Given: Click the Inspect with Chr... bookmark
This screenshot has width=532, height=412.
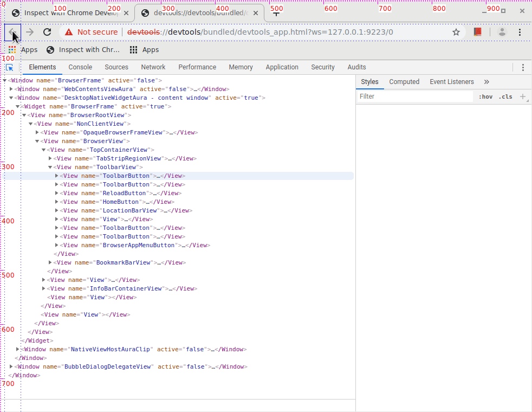Looking at the screenshot, I should [83, 50].
